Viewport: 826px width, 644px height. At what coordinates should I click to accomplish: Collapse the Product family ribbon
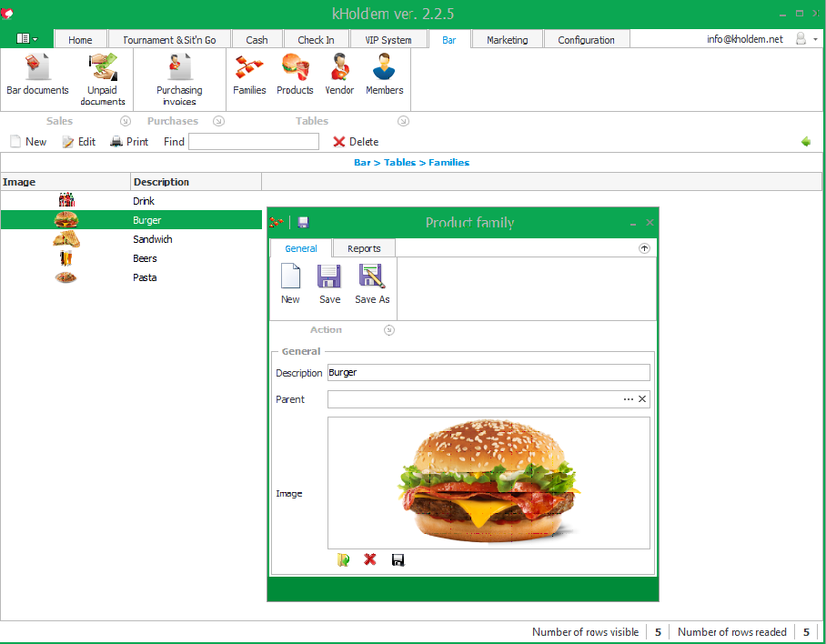(x=644, y=248)
